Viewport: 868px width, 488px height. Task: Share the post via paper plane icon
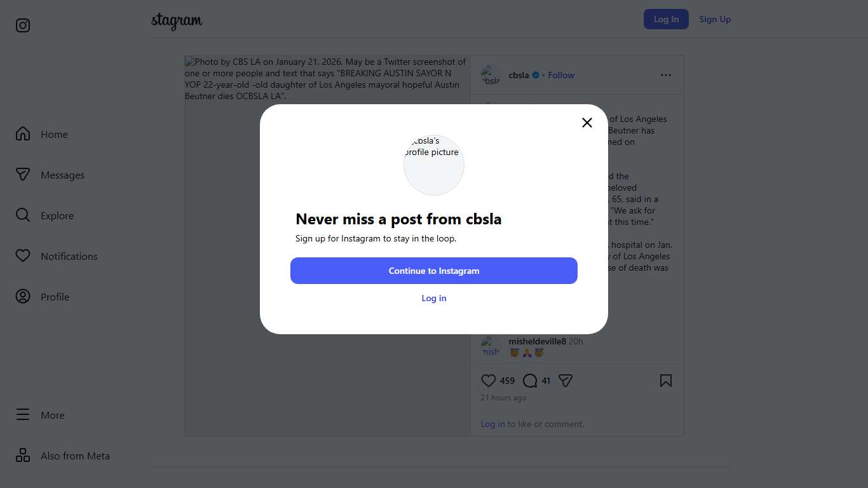pyautogui.click(x=566, y=381)
